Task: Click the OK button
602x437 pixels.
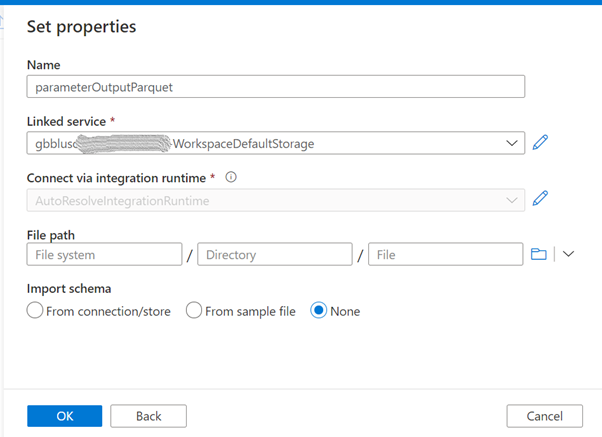Action: 64,415
